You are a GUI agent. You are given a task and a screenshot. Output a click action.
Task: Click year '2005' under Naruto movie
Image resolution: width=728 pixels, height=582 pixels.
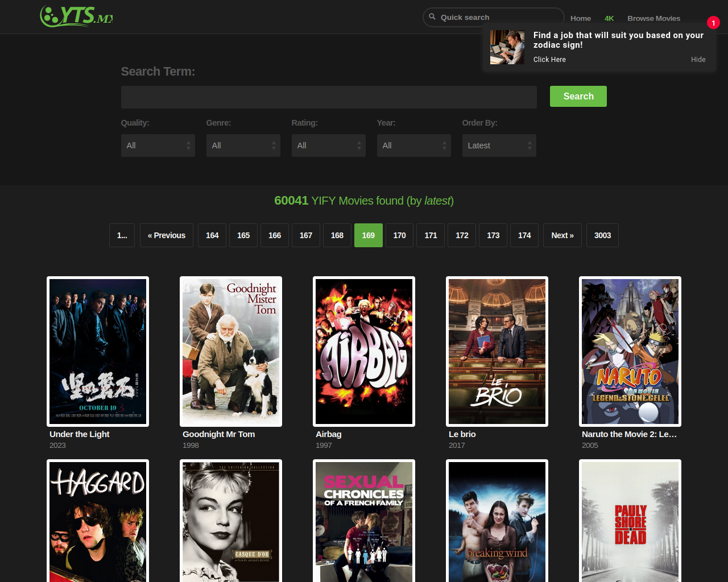point(590,446)
